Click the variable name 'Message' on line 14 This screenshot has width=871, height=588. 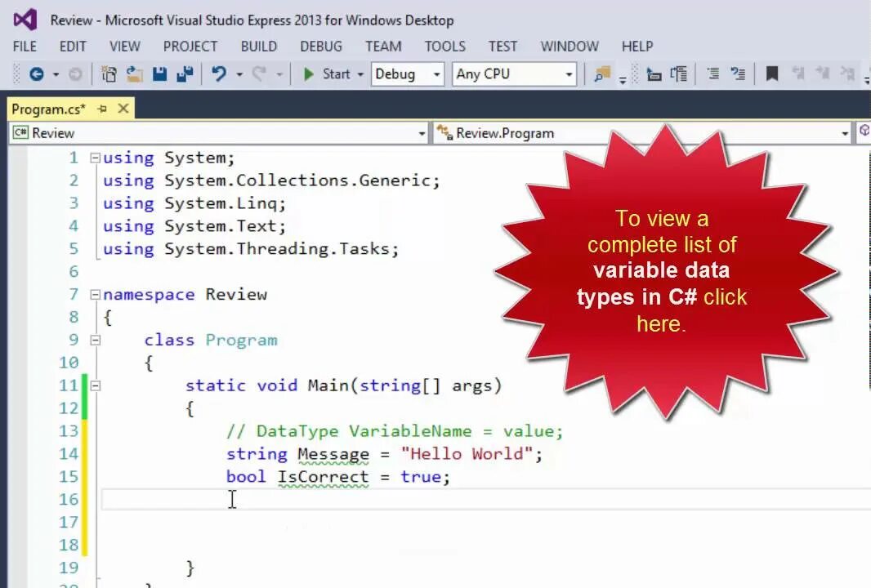pyautogui.click(x=333, y=454)
